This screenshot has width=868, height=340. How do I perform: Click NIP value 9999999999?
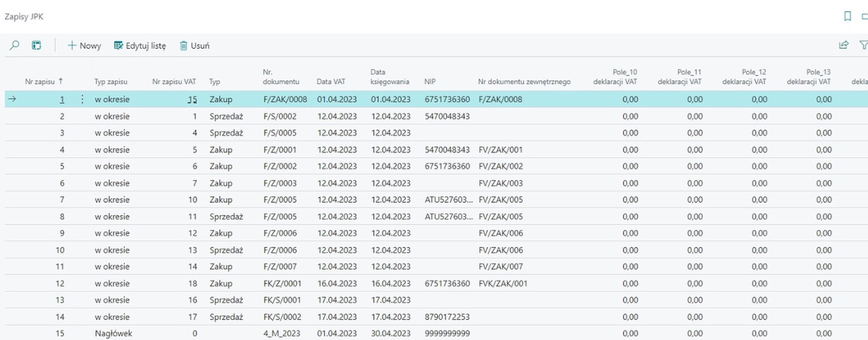click(447, 333)
